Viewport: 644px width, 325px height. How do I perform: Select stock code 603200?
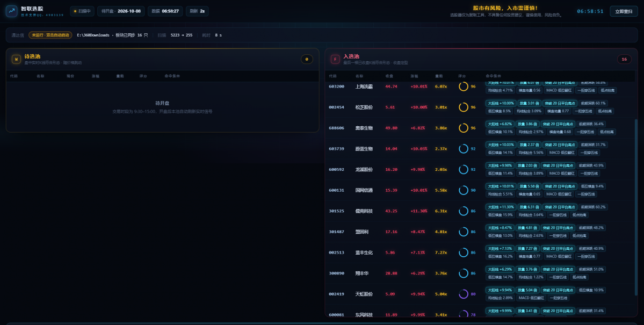pyautogui.click(x=336, y=86)
